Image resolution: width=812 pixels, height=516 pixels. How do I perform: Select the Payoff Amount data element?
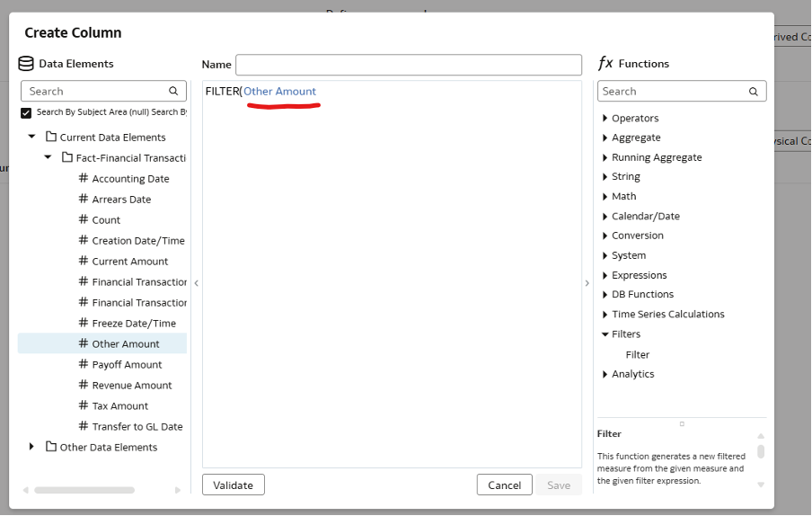(127, 364)
